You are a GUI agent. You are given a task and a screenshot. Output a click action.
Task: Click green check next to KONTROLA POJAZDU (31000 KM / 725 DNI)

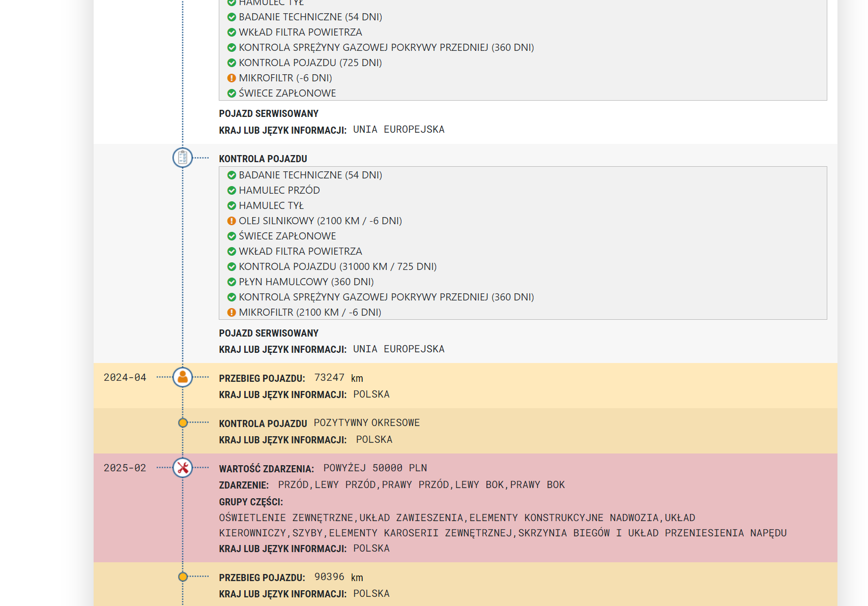pyautogui.click(x=232, y=267)
